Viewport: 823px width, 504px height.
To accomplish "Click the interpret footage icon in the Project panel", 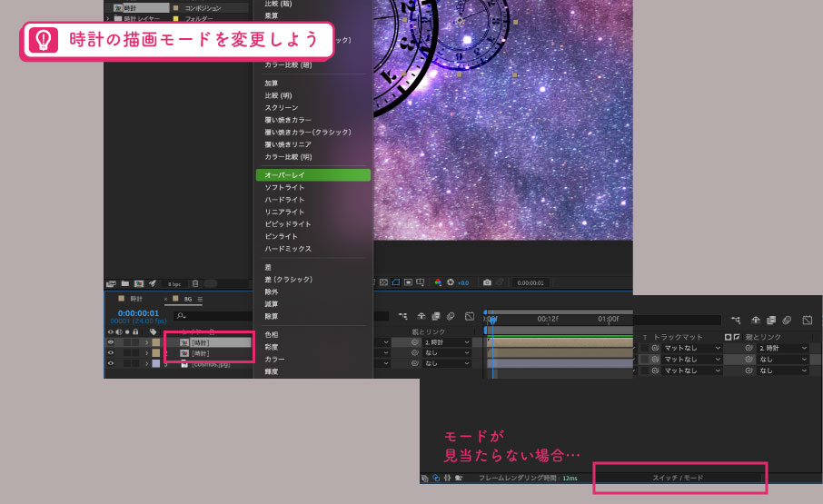I will (111, 283).
